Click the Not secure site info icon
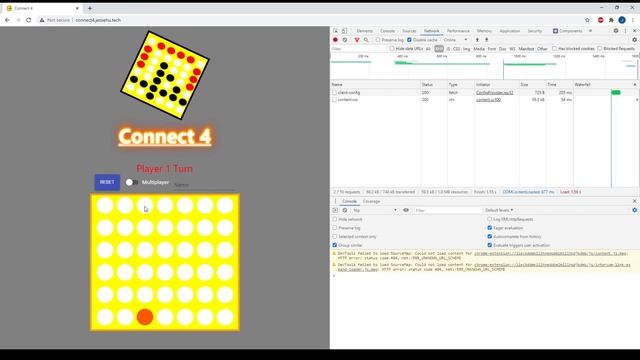Image resolution: width=640 pixels, height=360 pixels. coord(42,20)
